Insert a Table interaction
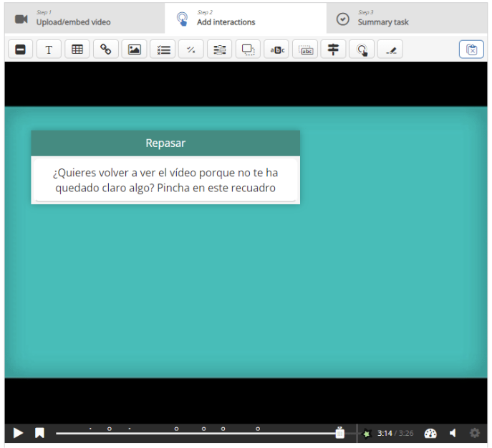The width and height of the screenshot is (492, 448). coord(77,49)
